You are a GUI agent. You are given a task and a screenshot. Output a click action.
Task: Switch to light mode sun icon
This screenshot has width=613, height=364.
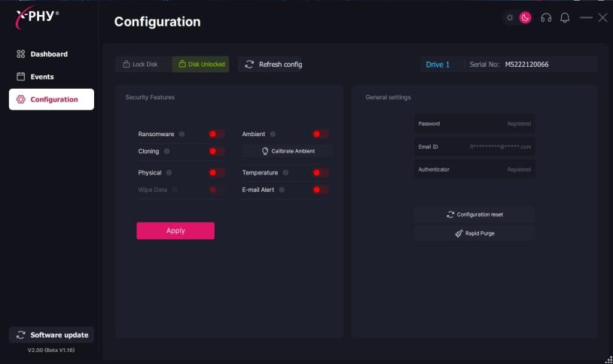coord(510,17)
